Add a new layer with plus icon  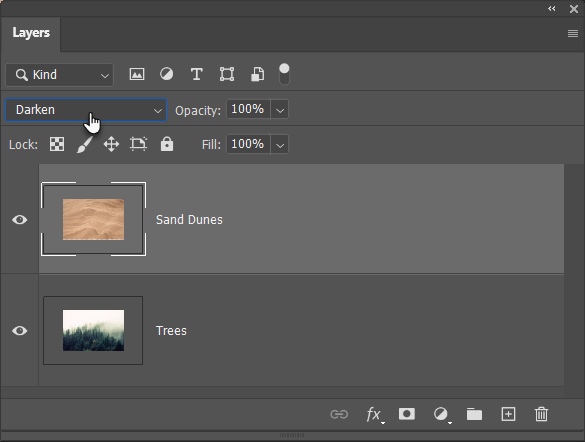[509, 414]
